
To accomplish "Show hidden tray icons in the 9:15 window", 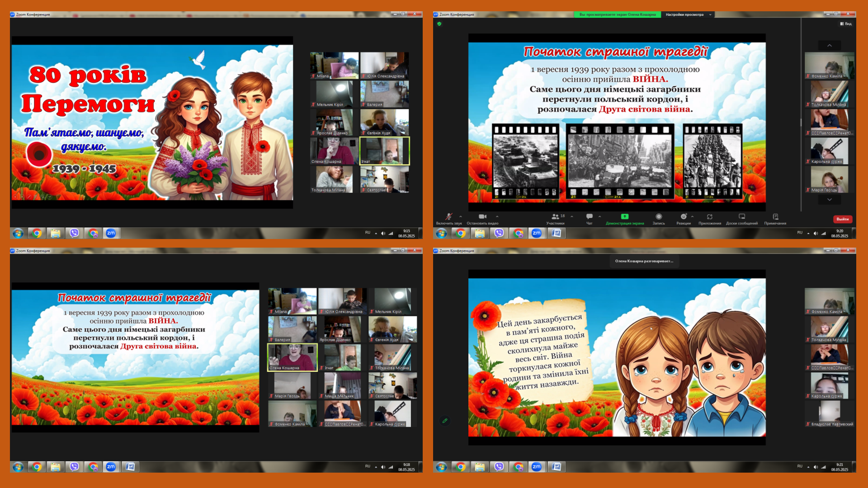I will (x=376, y=234).
